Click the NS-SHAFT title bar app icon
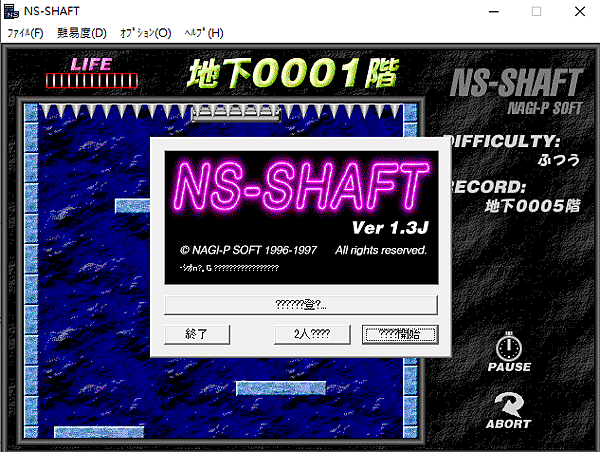600x452 pixels. (x=11, y=11)
